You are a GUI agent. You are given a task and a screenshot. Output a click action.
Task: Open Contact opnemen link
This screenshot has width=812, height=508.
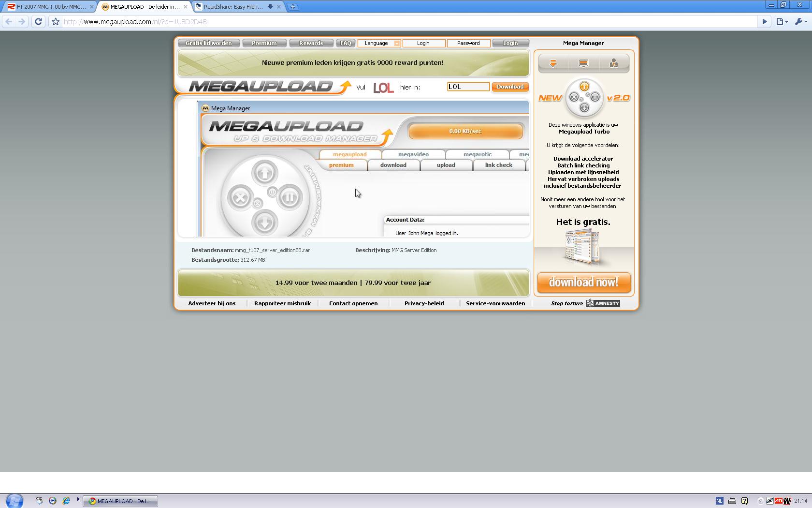click(x=353, y=303)
